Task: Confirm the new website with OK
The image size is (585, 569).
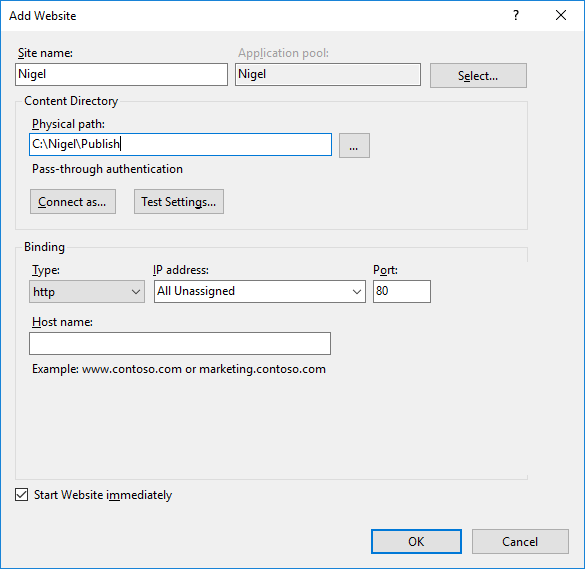Action: tap(416, 541)
